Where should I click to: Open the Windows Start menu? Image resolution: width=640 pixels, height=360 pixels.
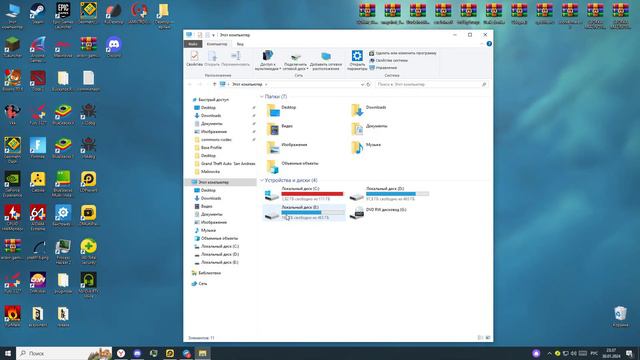pos(8,353)
